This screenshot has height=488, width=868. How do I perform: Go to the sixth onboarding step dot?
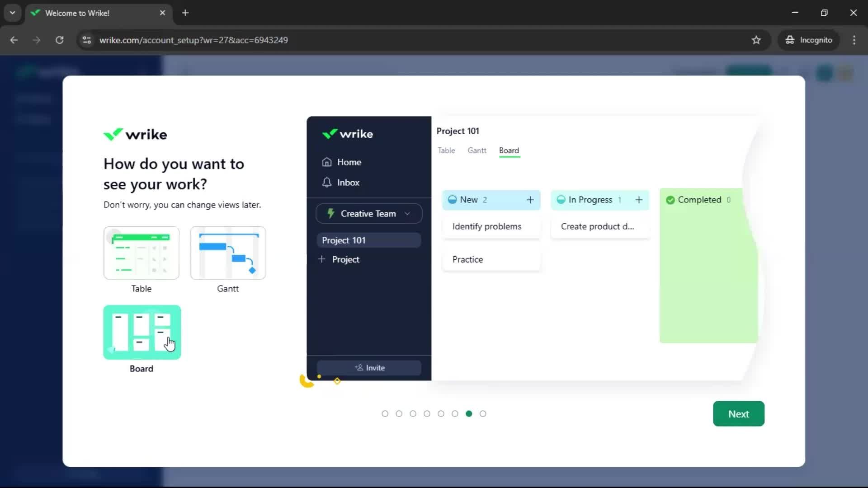click(x=455, y=414)
